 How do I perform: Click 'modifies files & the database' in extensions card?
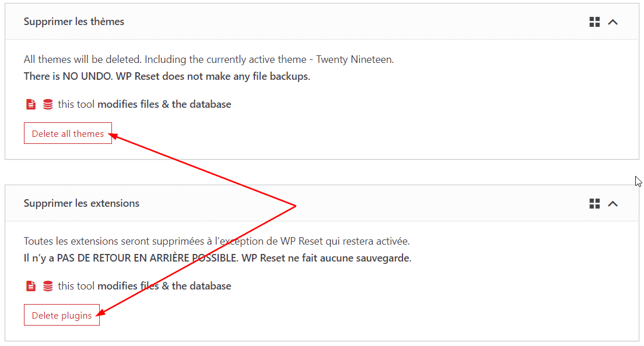point(164,287)
